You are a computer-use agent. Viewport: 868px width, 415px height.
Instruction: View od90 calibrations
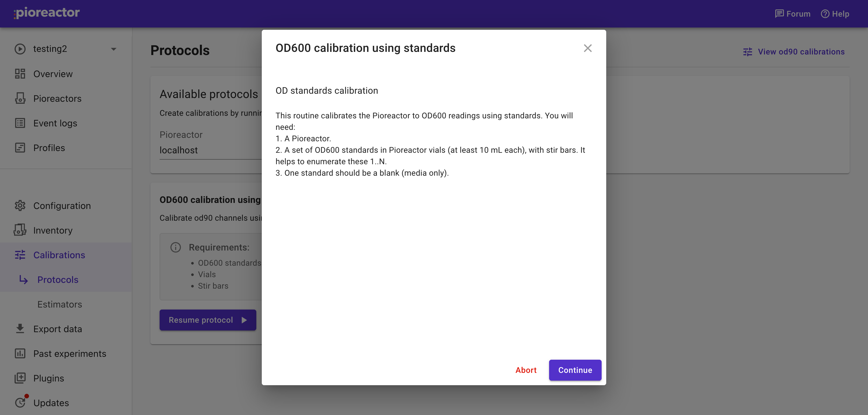(x=794, y=52)
